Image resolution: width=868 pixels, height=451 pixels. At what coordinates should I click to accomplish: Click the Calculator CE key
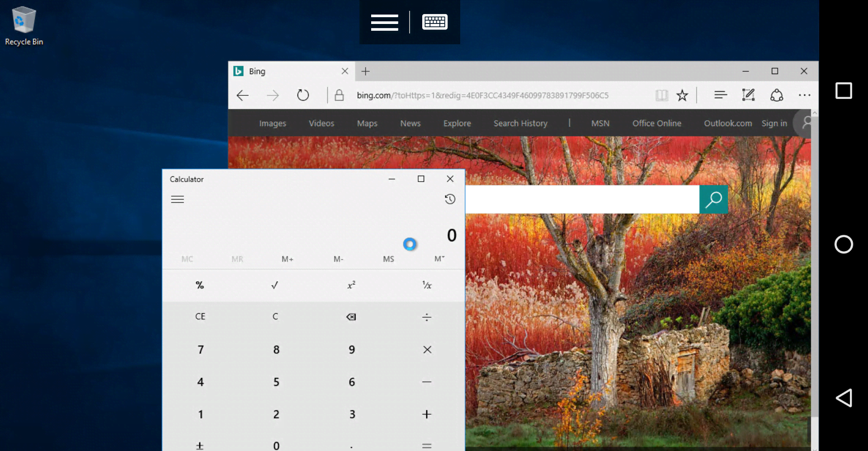tap(200, 317)
